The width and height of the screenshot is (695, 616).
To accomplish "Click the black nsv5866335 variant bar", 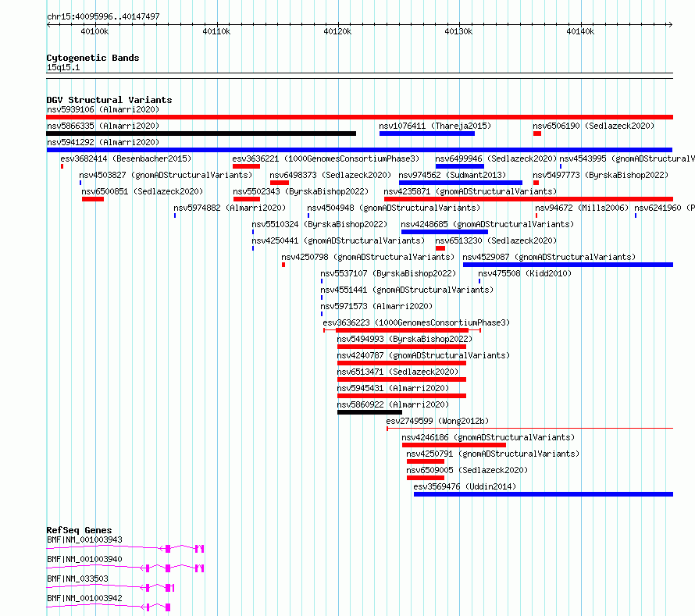I will coord(201,134).
